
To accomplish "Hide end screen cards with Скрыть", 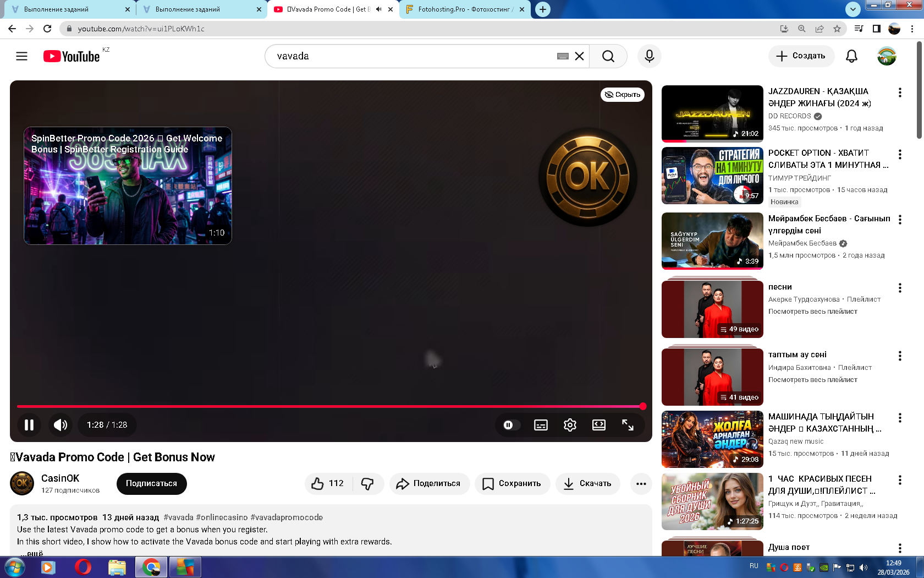I will point(623,95).
